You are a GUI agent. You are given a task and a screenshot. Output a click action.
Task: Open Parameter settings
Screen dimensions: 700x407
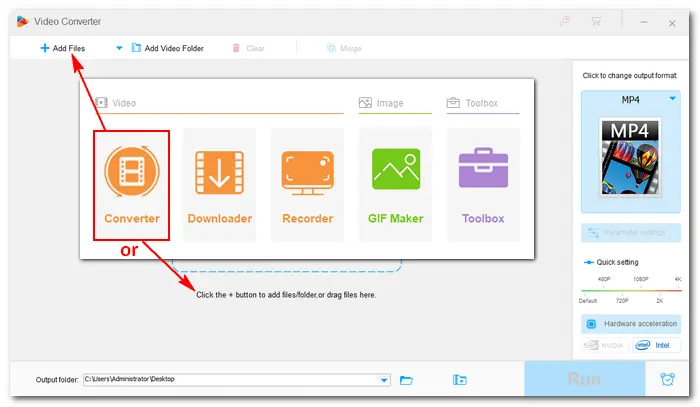tap(631, 233)
